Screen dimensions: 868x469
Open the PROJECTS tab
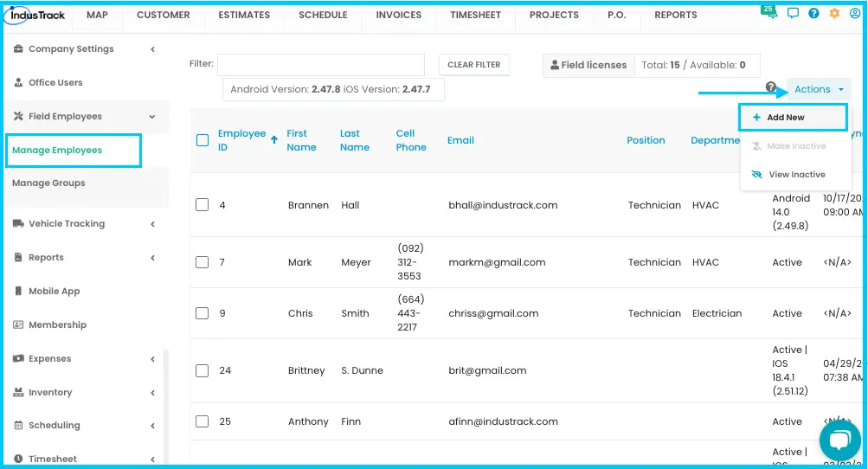[x=554, y=15]
